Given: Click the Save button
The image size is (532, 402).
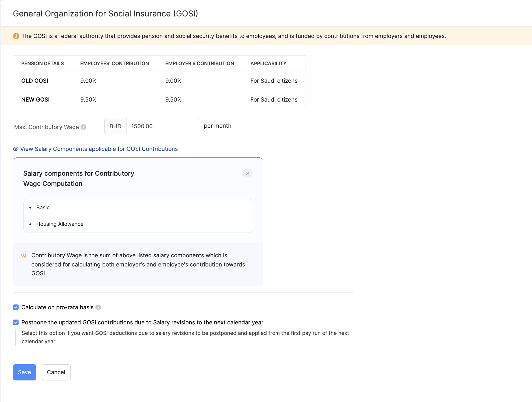Looking at the screenshot, I should coord(24,372).
